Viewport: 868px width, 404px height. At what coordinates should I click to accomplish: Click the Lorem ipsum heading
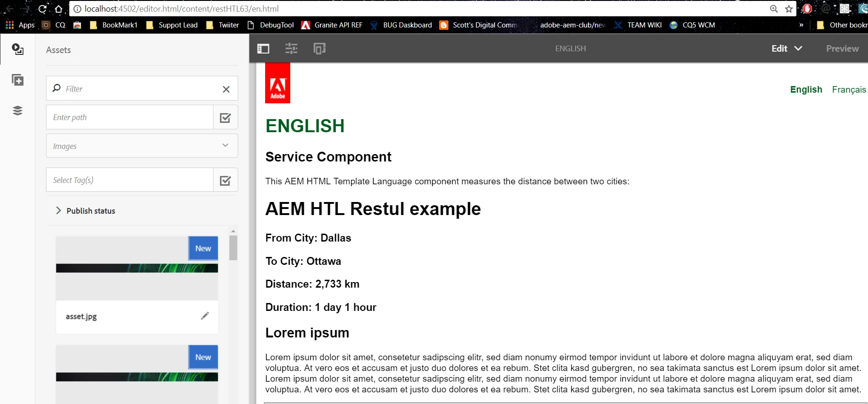(x=307, y=333)
